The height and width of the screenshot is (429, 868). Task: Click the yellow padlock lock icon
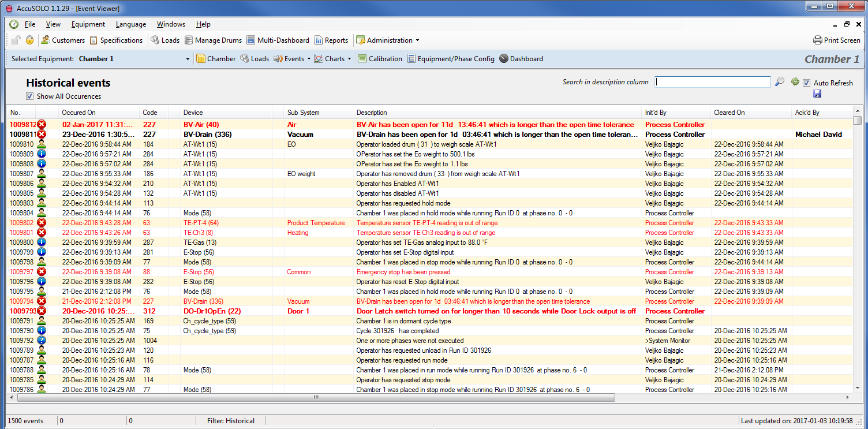29,40
